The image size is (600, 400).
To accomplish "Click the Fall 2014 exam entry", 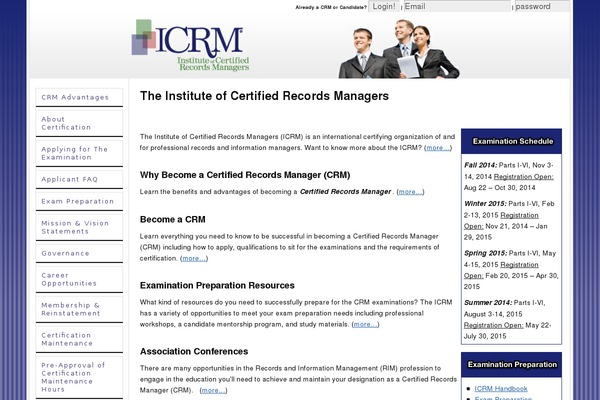I will (509, 176).
